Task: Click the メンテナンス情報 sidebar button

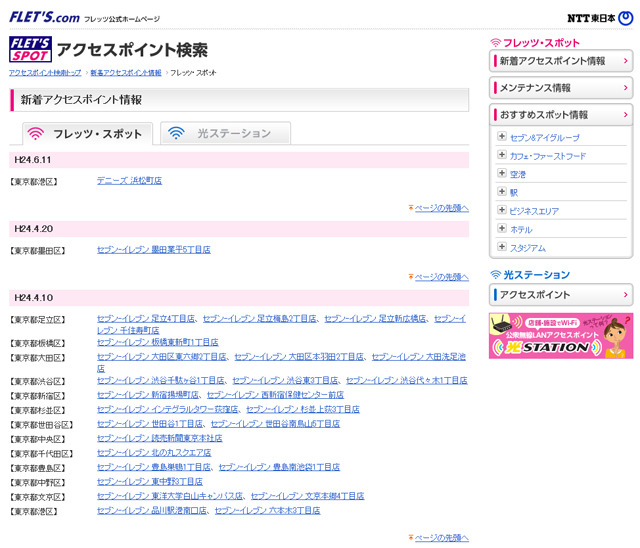Action: pyautogui.click(x=561, y=88)
